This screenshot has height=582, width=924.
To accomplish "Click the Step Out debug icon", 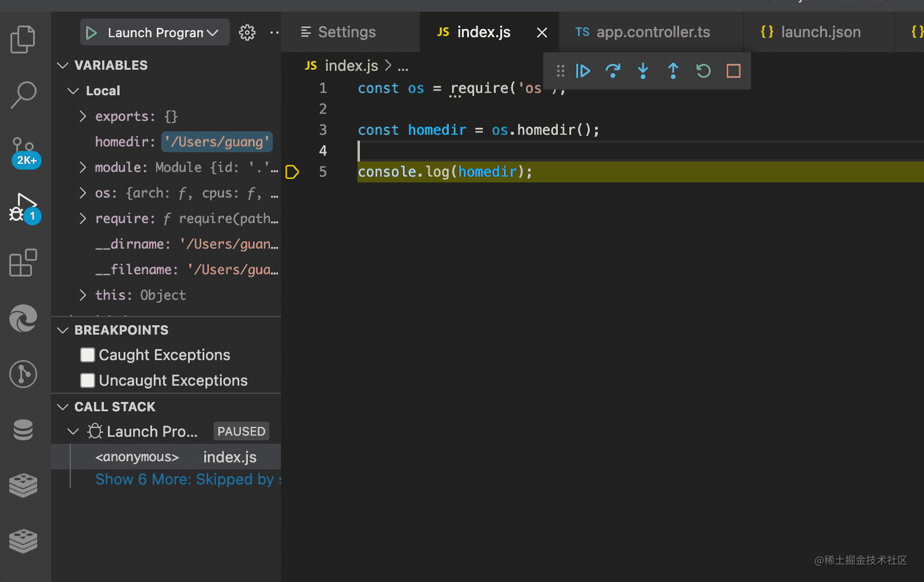I will tap(673, 71).
